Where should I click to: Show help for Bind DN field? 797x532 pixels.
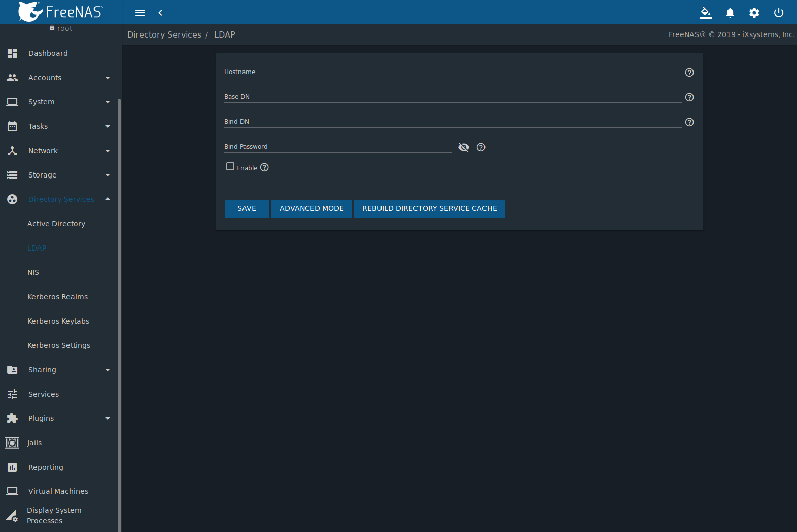point(689,122)
